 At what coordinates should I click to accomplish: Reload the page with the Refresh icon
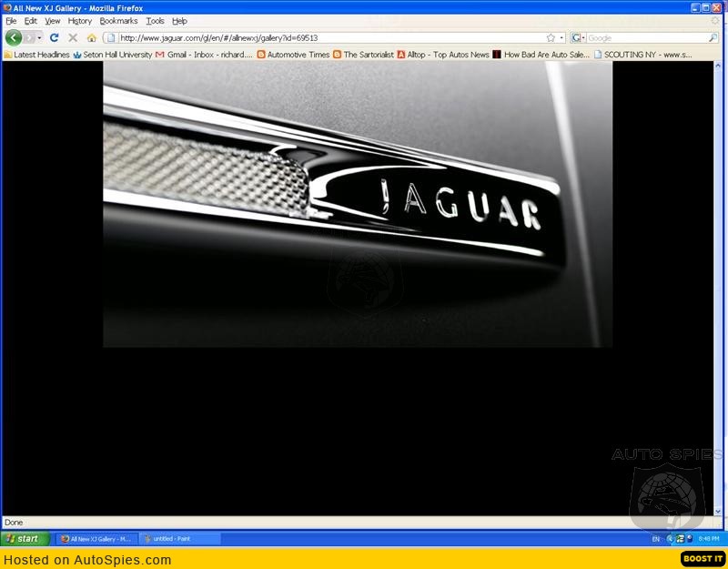[x=55, y=37]
